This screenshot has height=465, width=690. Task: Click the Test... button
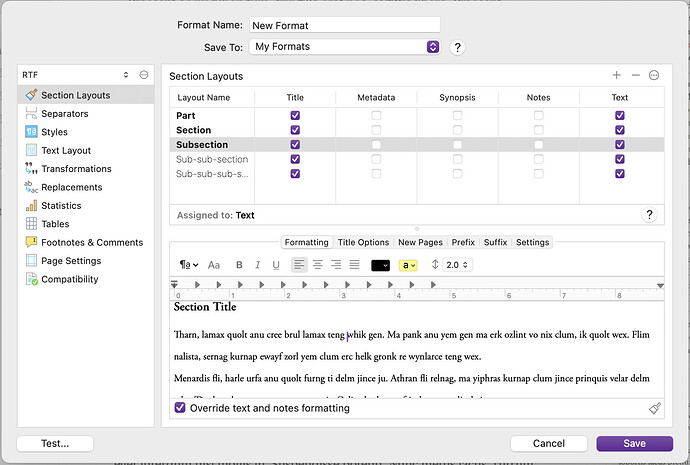55,443
